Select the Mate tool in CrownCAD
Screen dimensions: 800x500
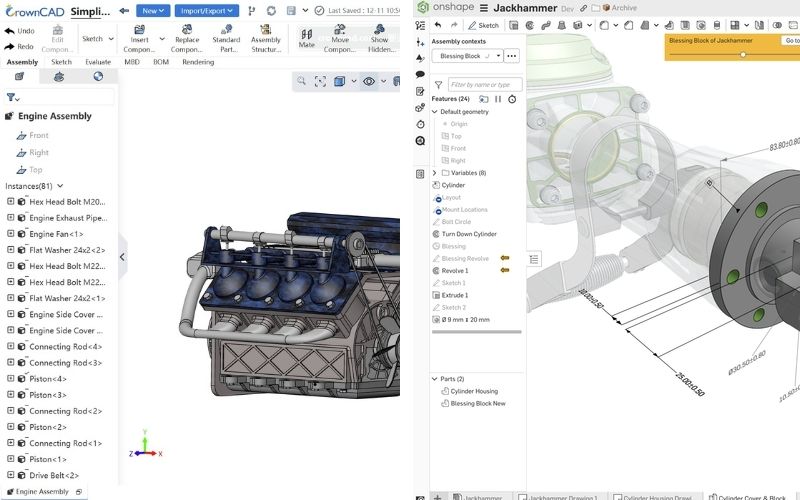point(307,39)
